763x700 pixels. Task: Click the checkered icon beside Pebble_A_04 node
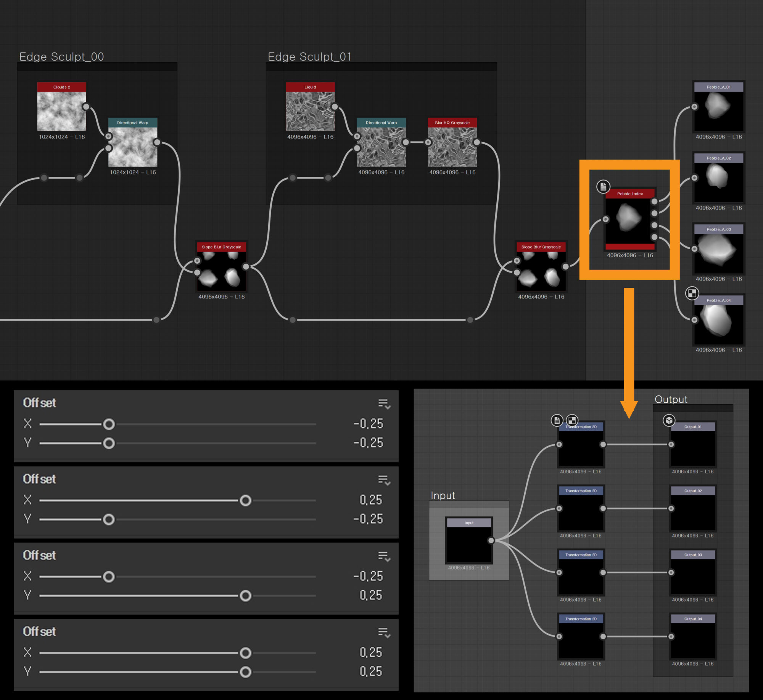point(692,293)
